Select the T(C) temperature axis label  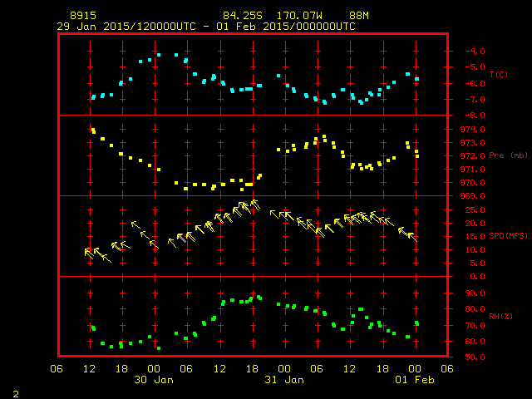pos(498,75)
